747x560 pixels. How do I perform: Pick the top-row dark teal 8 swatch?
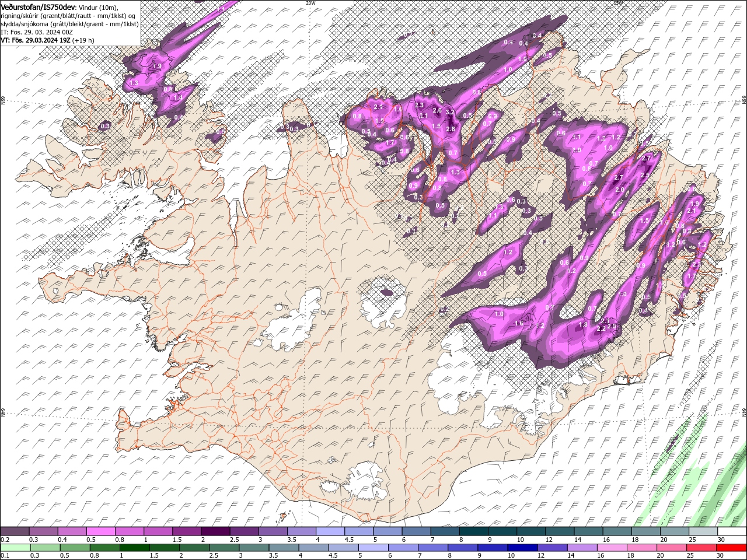point(473,531)
